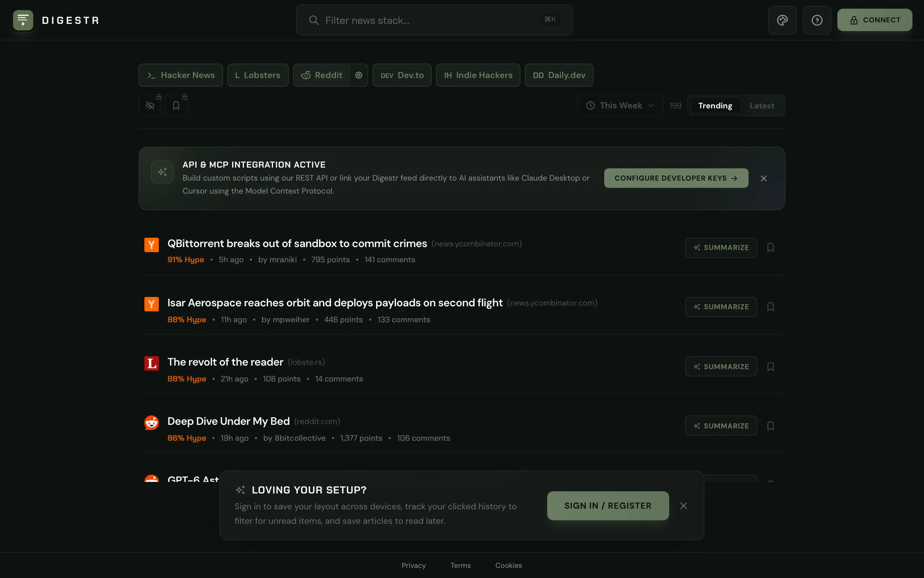The height and width of the screenshot is (578, 924).
Task: Bookmark the Isar Aerospace article
Action: (x=771, y=307)
